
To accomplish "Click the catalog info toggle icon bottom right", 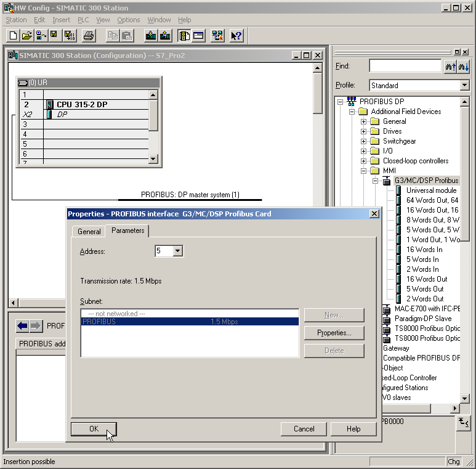I will [x=463, y=422].
